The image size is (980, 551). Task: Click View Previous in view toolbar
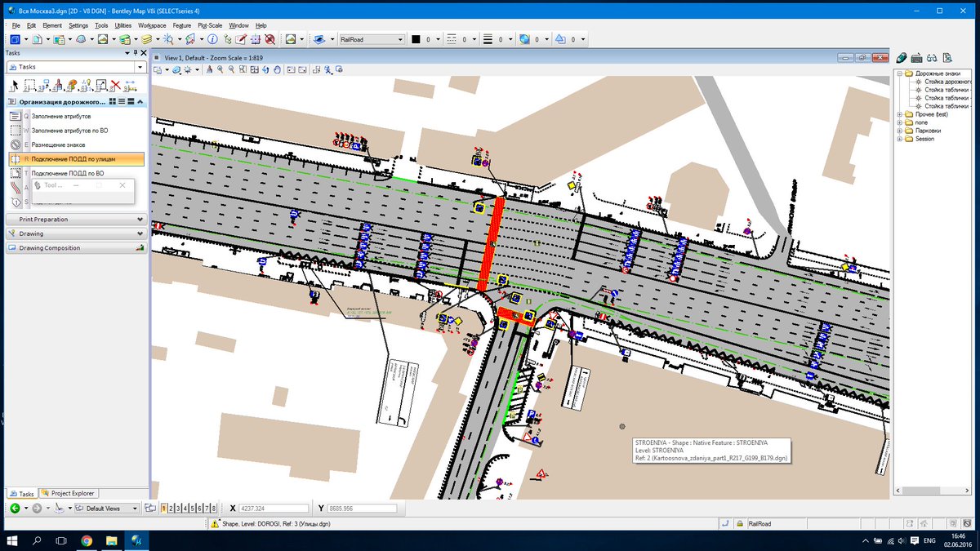click(x=291, y=69)
